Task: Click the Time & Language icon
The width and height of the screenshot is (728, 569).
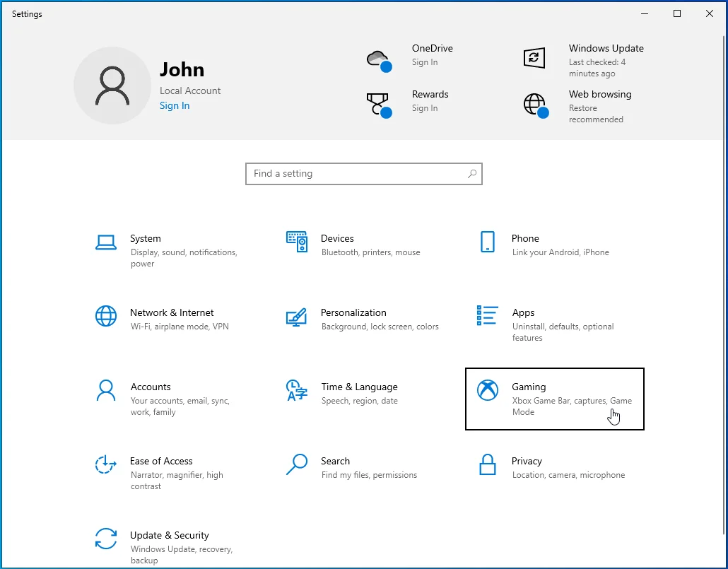Action: pos(297,390)
